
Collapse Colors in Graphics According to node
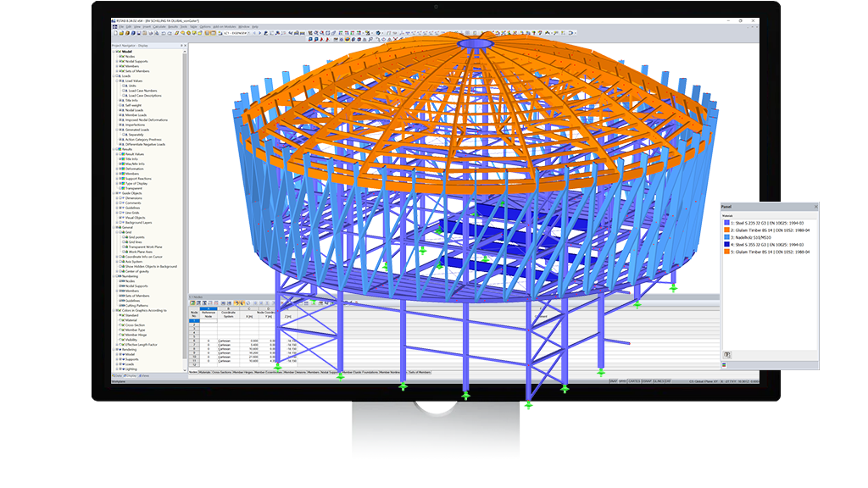pos(114,310)
